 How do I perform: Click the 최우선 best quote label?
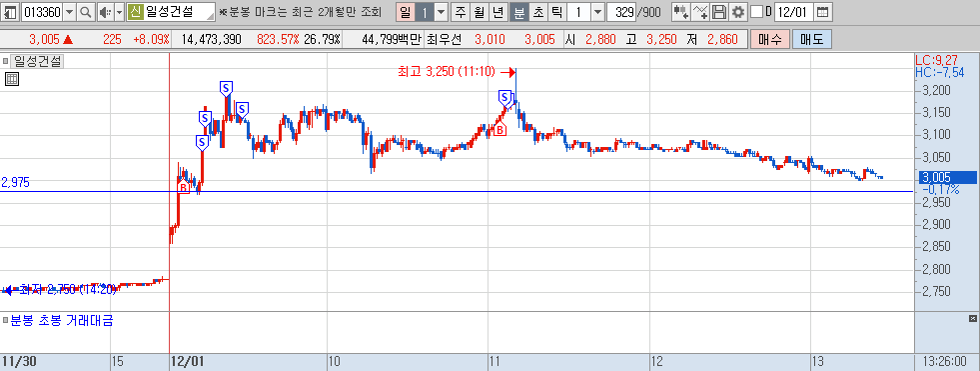tap(444, 39)
